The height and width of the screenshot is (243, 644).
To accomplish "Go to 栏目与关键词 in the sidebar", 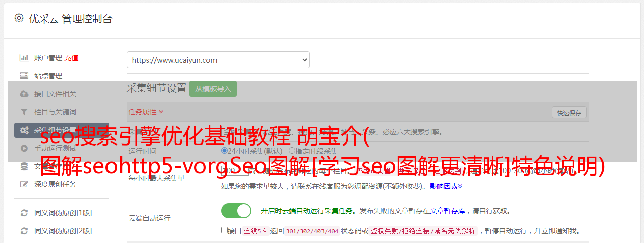I will 55,112.
